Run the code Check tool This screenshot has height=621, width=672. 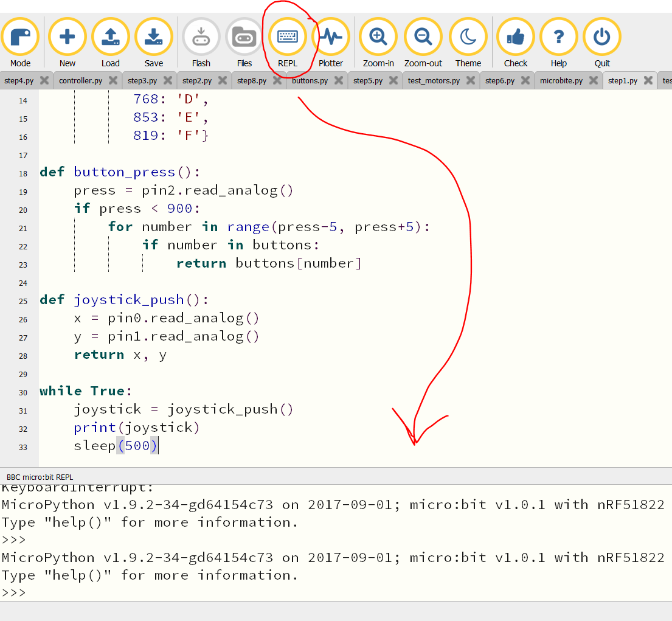click(x=515, y=36)
